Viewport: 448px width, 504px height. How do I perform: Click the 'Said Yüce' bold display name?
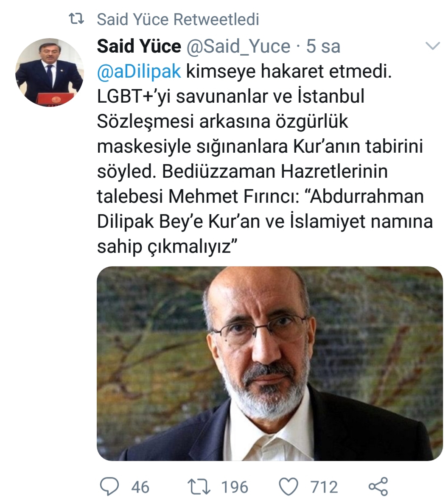139,46
